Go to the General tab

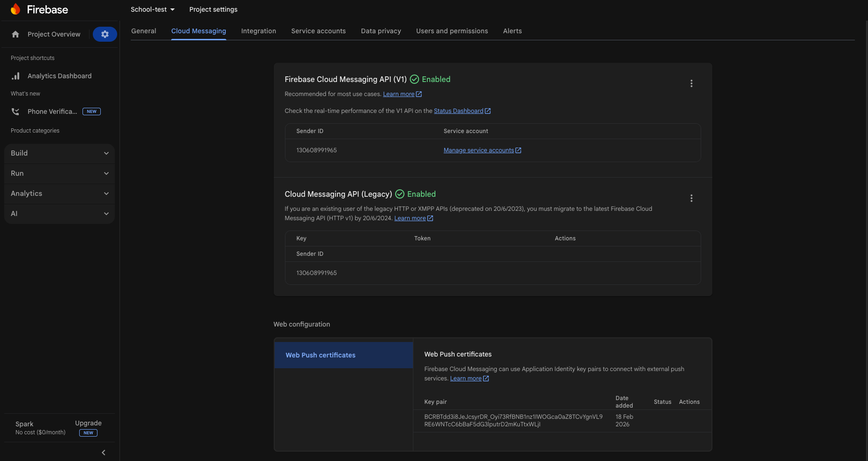click(x=143, y=31)
